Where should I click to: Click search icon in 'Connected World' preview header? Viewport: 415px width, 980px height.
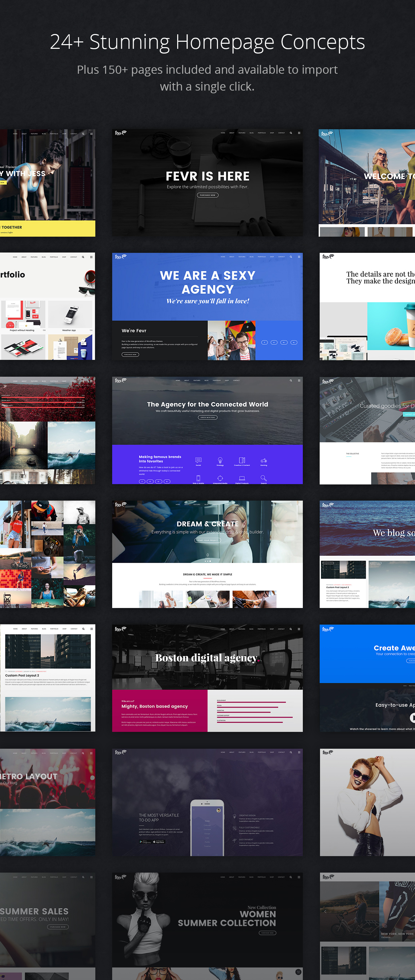click(x=291, y=380)
